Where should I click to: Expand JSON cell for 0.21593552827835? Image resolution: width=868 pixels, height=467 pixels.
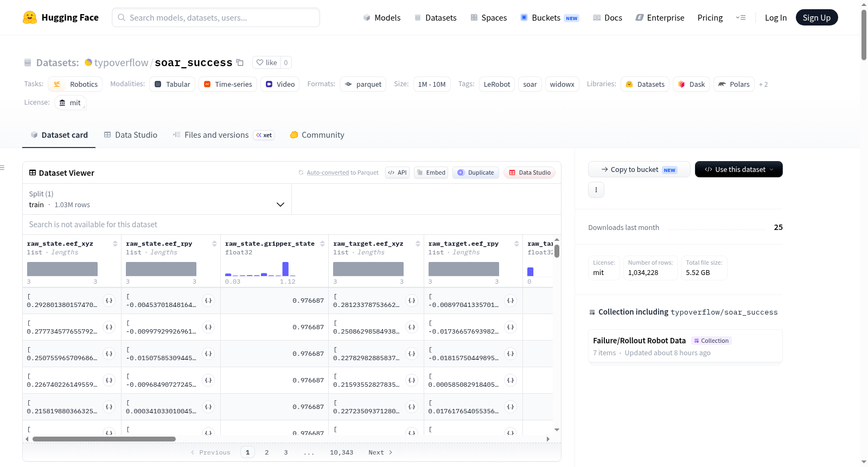pos(412,380)
